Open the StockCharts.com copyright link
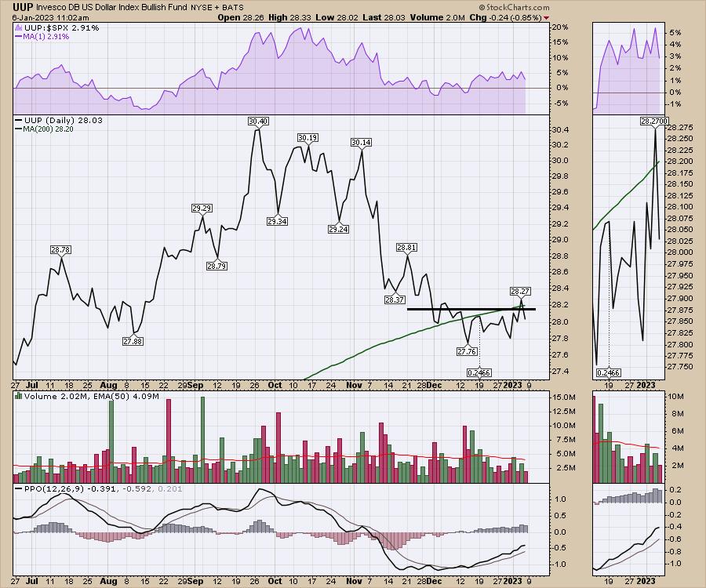Image resolution: width=706 pixels, height=588 pixels. pyautogui.click(x=514, y=7)
